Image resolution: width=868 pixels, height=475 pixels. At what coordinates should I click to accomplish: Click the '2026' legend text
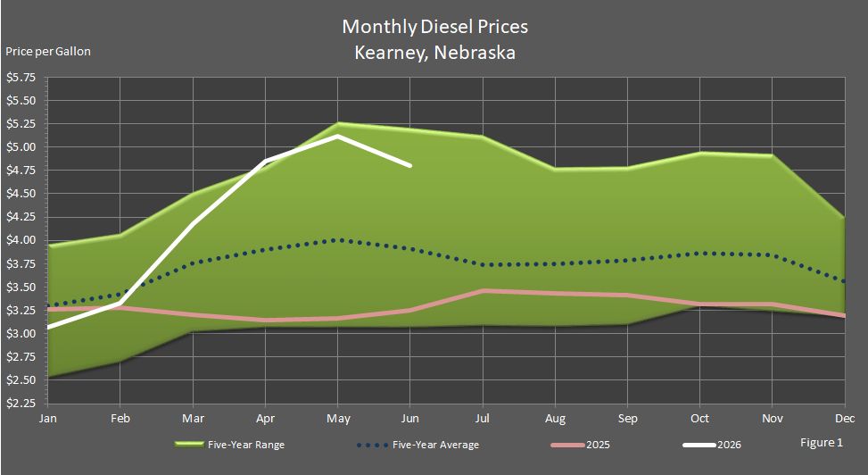[729, 445]
